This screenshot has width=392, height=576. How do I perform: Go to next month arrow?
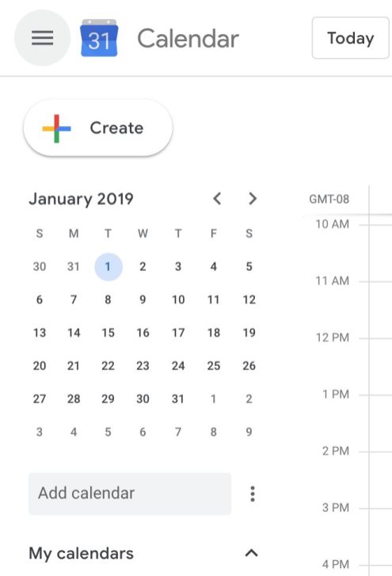point(252,199)
